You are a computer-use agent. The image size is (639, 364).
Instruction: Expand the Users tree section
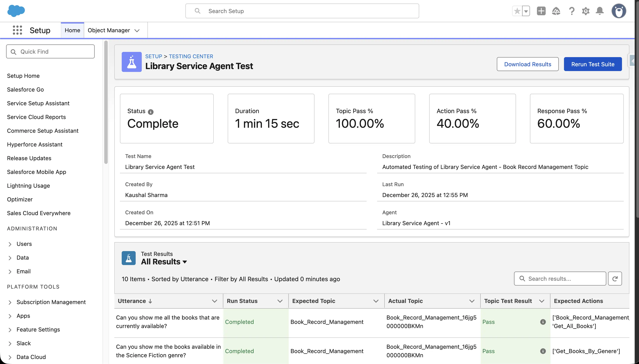coord(10,244)
